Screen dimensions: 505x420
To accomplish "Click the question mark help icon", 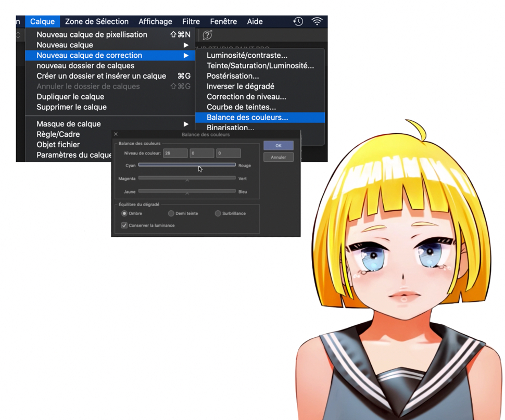I will point(207,35).
